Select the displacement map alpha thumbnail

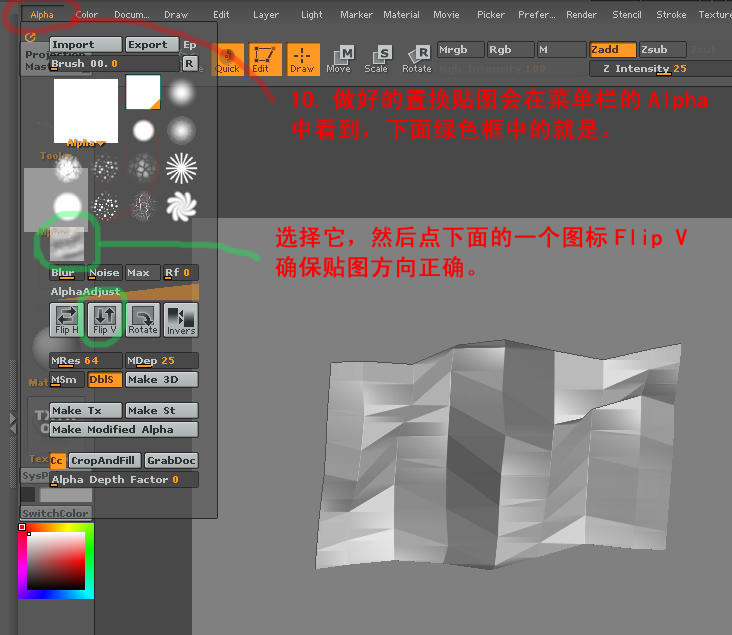[67, 244]
